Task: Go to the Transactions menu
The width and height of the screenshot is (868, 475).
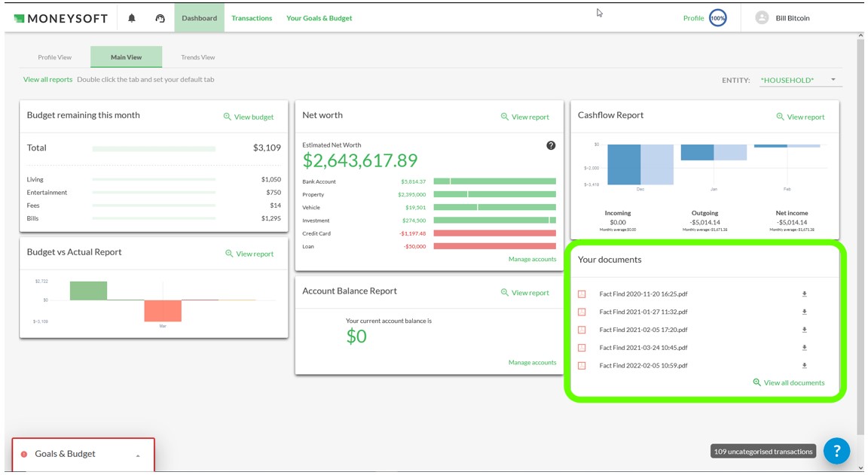Action: [x=252, y=18]
